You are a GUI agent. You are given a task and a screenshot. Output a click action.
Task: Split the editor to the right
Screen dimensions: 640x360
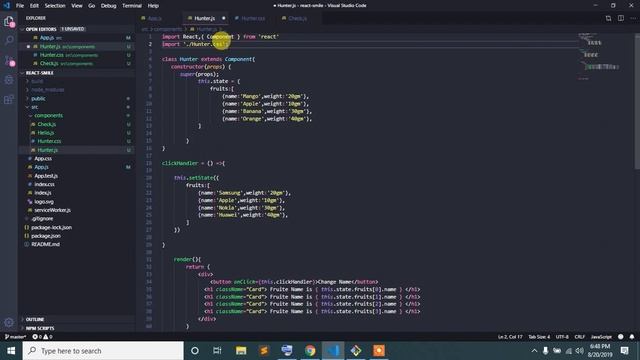click(620, 18)
